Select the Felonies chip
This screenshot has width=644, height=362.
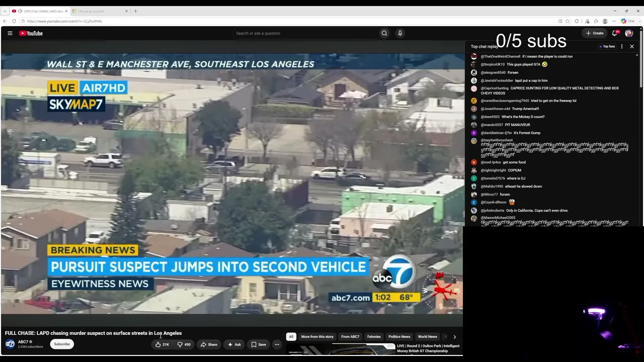(374, 337)
